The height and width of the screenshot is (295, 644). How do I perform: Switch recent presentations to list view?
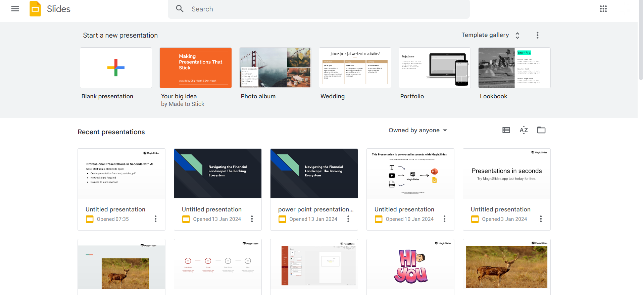[x=506, y=130]
